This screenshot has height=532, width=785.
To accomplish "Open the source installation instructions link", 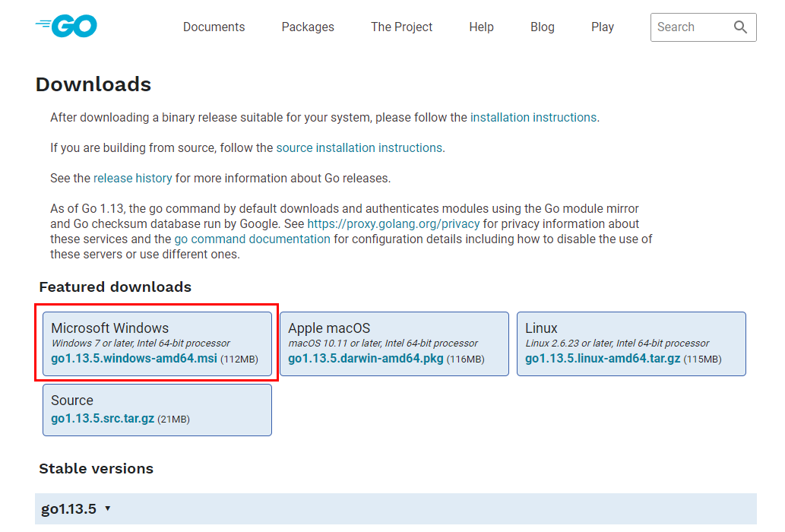I will [359, 148].
